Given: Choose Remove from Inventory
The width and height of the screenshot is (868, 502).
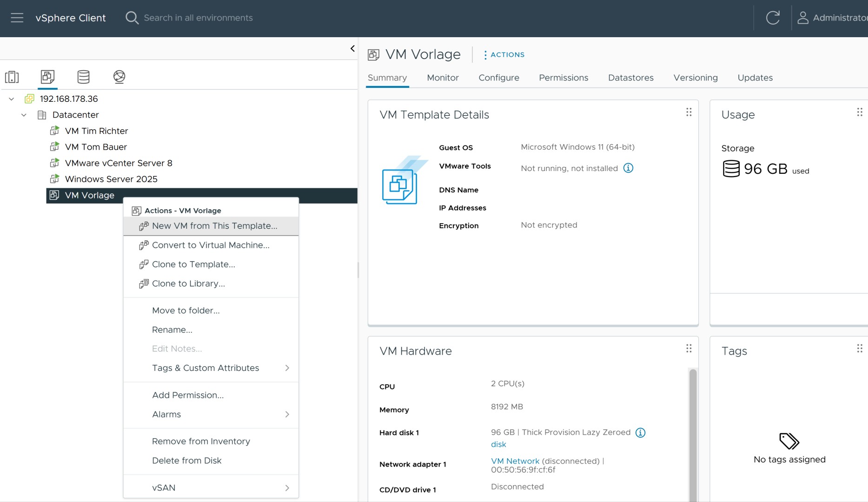Looking at the screenshot, I should (211, 441).
